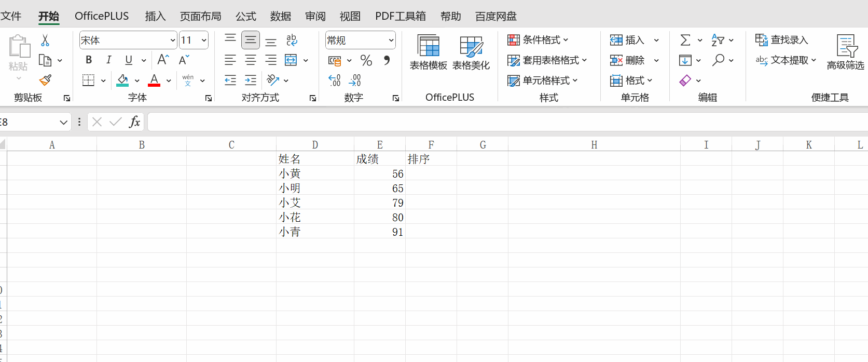Click the Wrap Text icon
The image size is (868, 362).
click(x=292, y=40)
